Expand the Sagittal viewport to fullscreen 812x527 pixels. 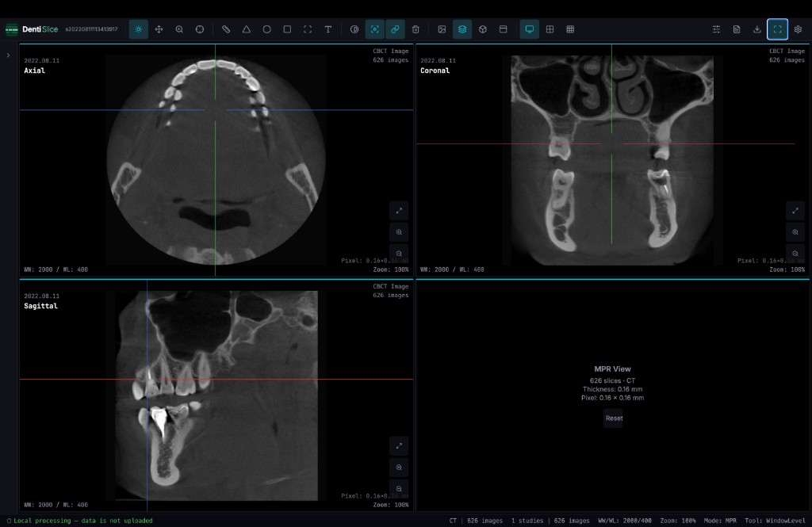click(x=399, y=445)
